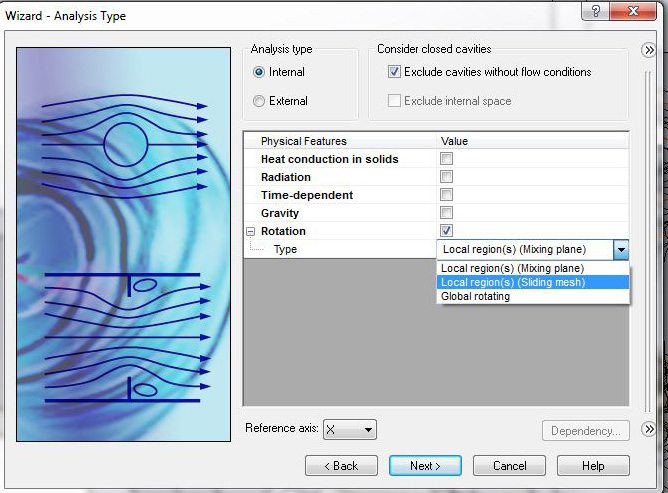
Task: Enable the Gravity feature checkbox
Action: 447,213
